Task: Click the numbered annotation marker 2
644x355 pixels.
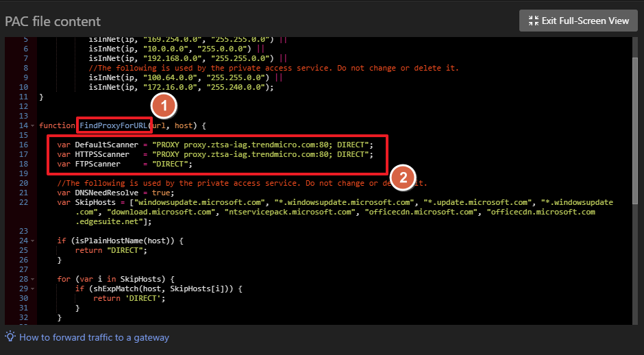Action: click(404, 177)
